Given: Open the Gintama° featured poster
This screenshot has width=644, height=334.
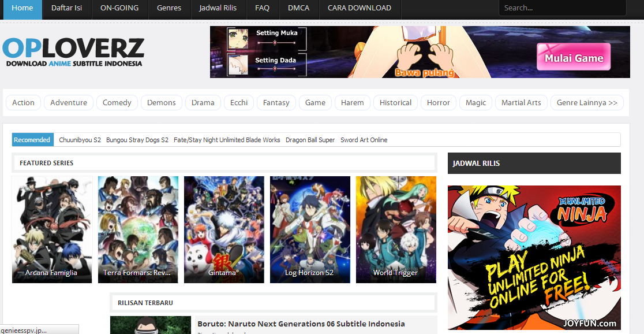Looking at the screenshot, I should pyautogui.click(x=224, y=229).
